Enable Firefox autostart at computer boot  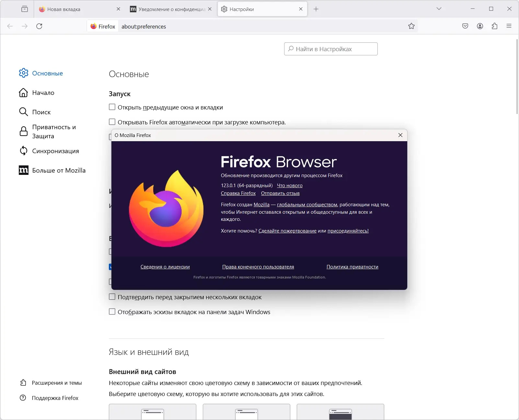point(112,122)
